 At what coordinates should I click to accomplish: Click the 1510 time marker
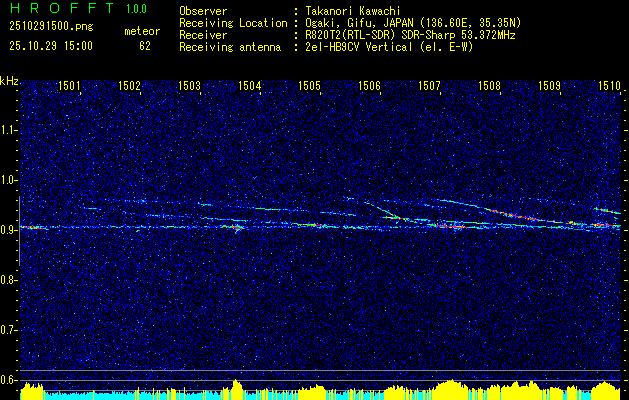tap(610, 85)
